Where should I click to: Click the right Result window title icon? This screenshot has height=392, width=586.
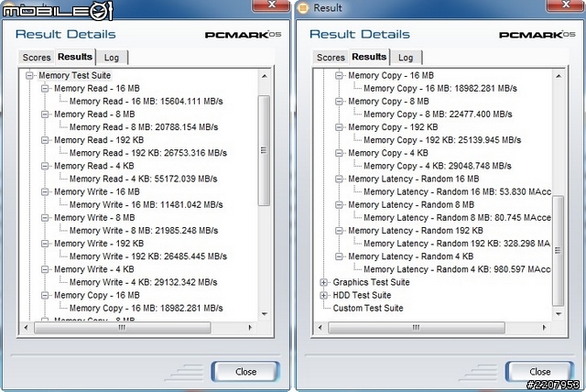[x=303, y=8]
